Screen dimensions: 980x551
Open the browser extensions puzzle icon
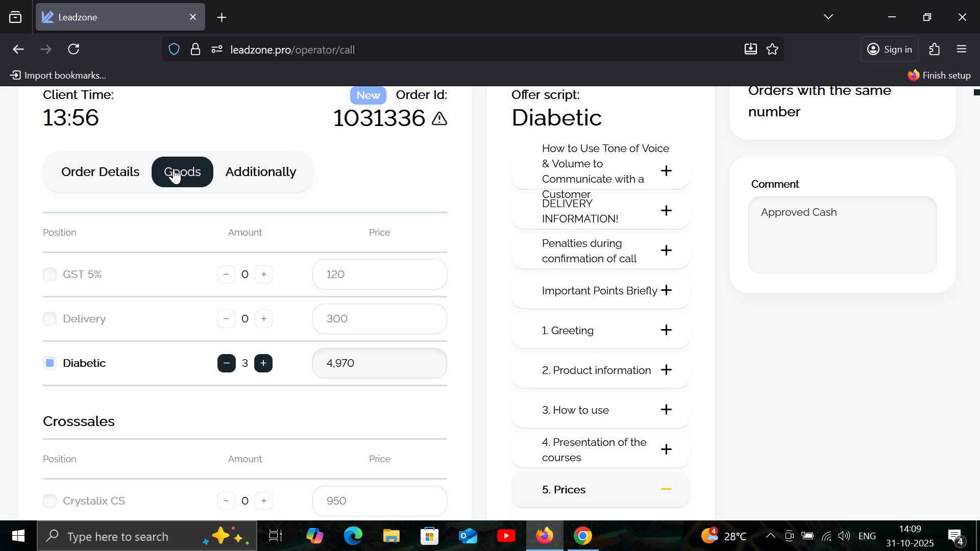[935, 49]
